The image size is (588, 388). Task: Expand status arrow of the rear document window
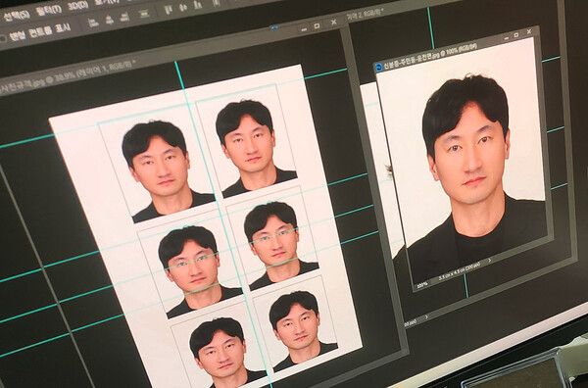coord(426,317)
